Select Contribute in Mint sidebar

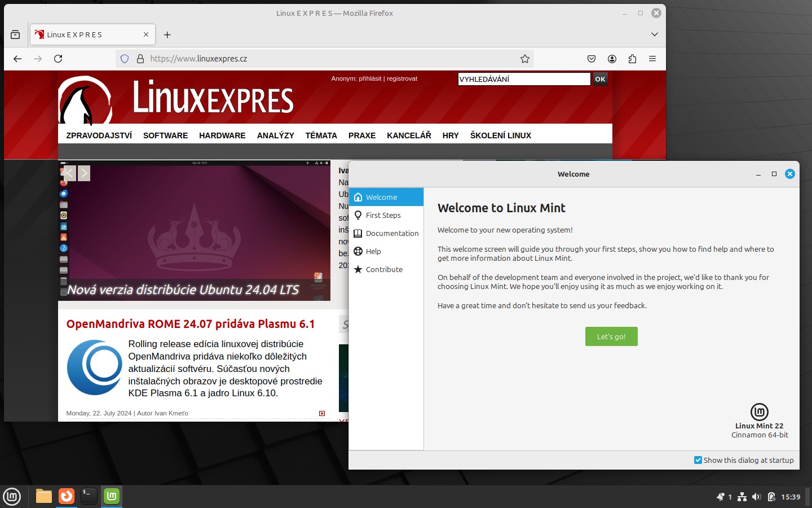pos(386,269)
